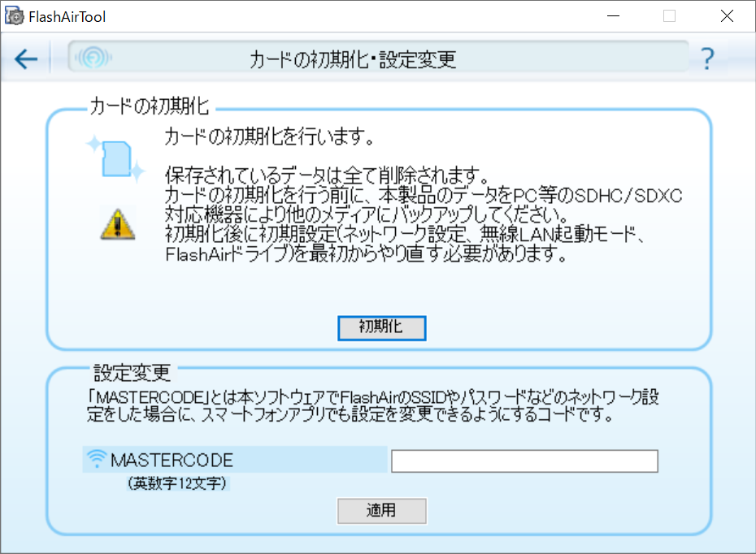Click the FlashAirTool app icon in title bar
Screen dimensions: 756x554
(14, 16)
